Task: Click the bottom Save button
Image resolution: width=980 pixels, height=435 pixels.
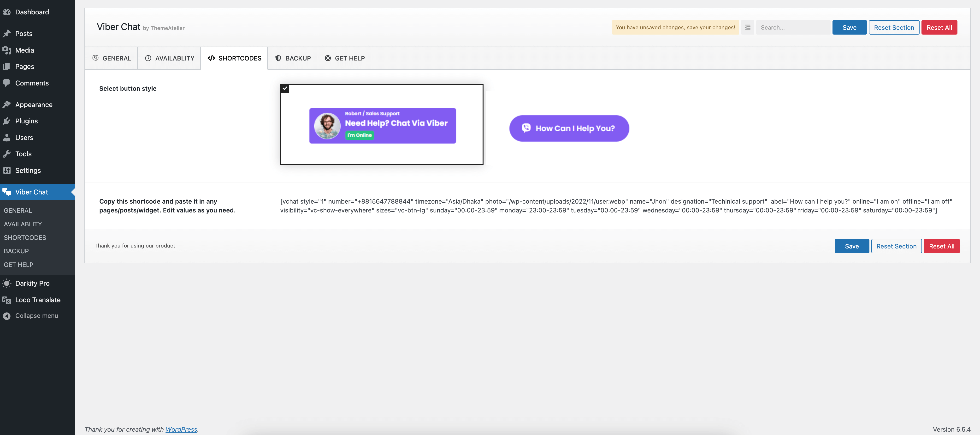Action: coord(852,246)
